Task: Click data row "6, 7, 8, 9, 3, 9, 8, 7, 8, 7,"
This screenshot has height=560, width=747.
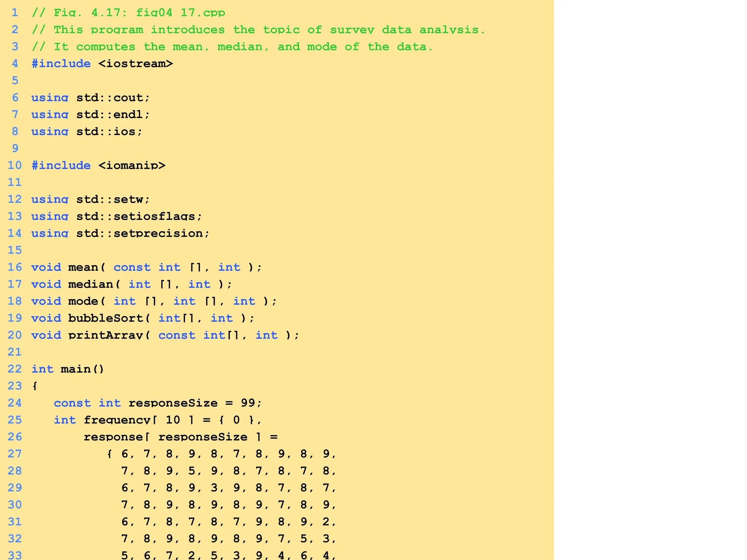Action: (229, 487)
